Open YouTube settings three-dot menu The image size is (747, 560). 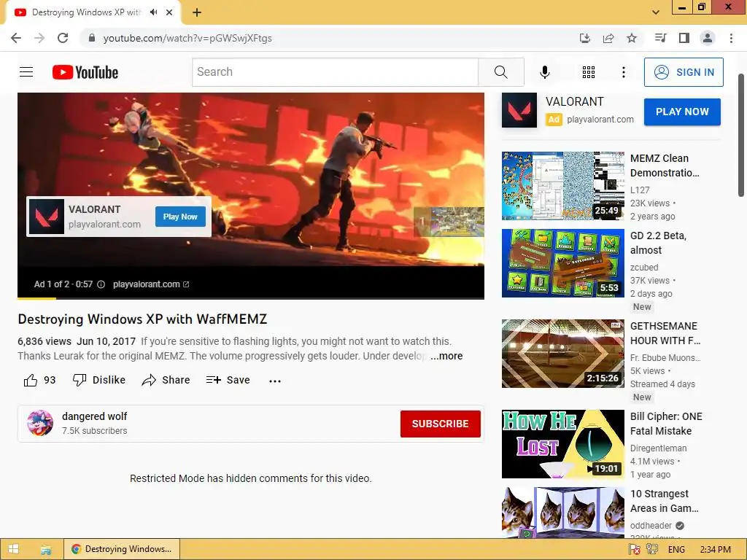click(623, 72)
